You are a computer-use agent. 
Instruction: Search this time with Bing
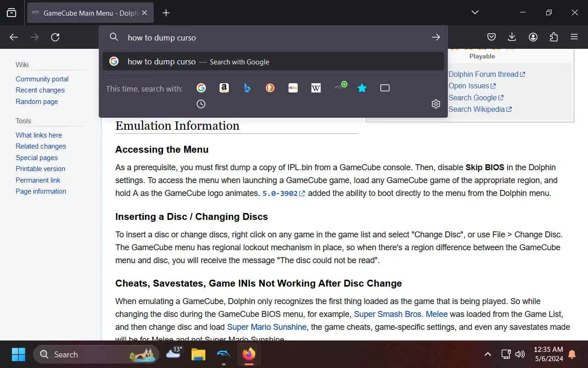coord(247,88)
